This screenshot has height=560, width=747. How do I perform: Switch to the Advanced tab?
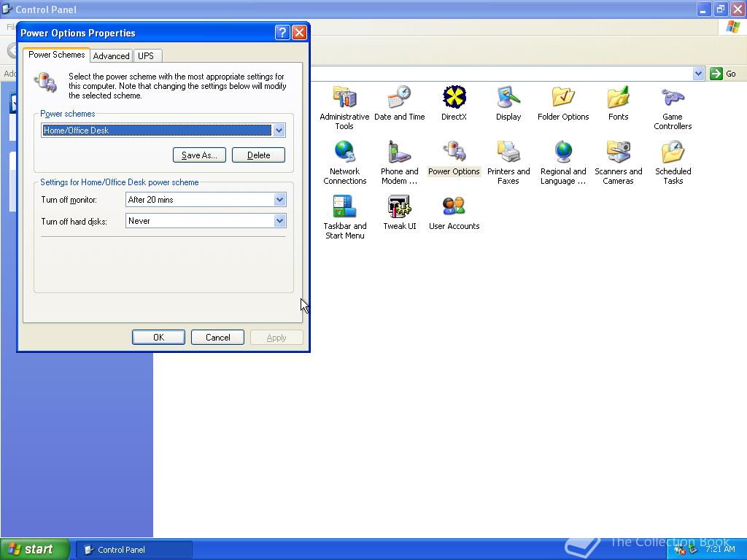(x=111, y=55)
